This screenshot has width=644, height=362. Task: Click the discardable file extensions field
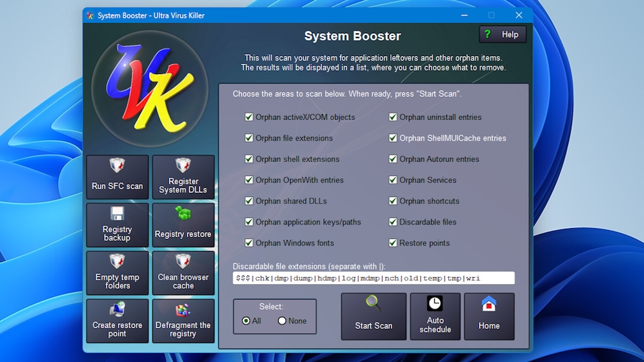(x=373, y=279)
